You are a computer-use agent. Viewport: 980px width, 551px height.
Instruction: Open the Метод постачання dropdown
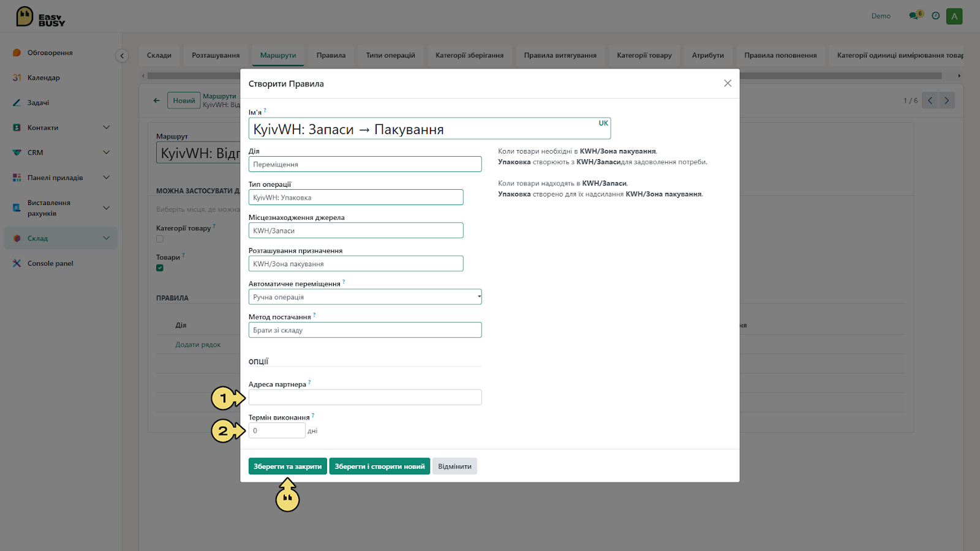pos(365,330)
